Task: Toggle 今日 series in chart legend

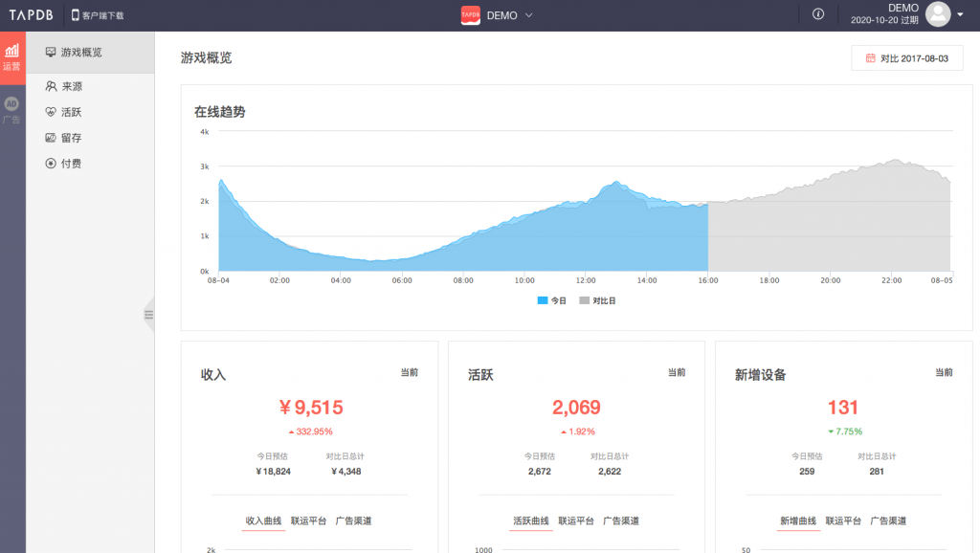Action: [x=552, y=300]
